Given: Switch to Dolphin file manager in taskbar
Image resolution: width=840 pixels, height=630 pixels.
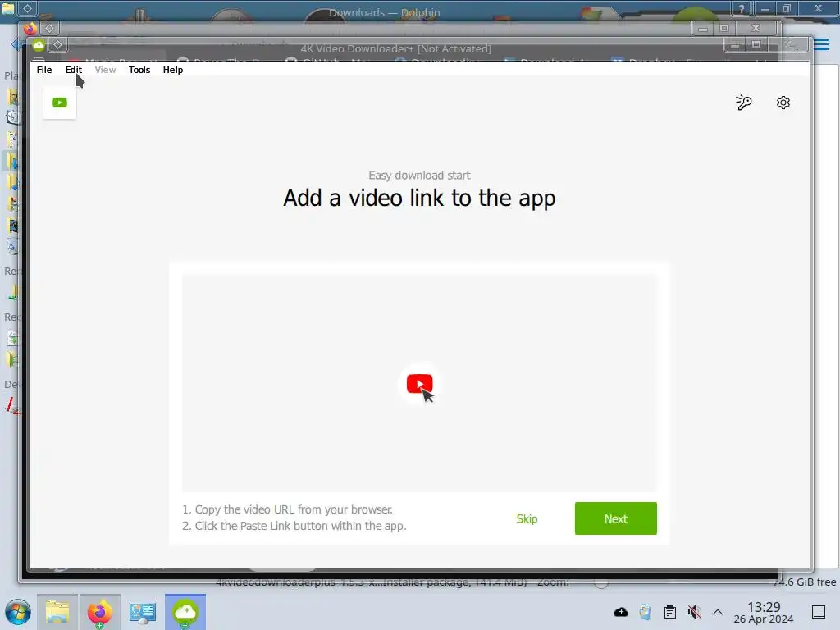Looking at the screenshot, I should [57, 612].
